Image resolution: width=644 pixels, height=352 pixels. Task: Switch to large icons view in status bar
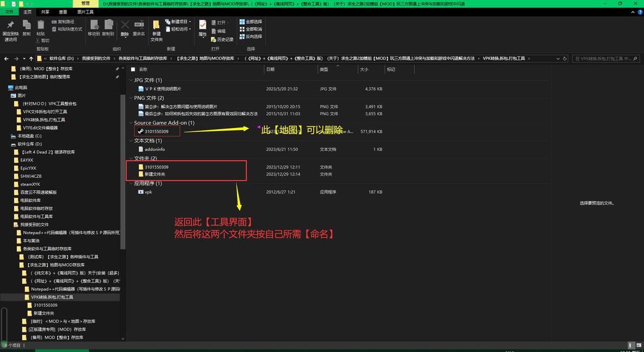pos(639,346)
